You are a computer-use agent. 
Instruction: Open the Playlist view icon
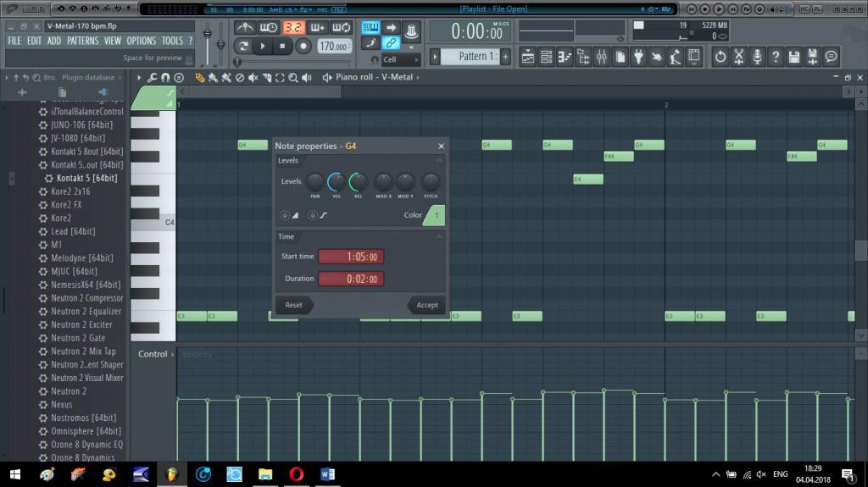pyautogui.click(x=527, y=57)
